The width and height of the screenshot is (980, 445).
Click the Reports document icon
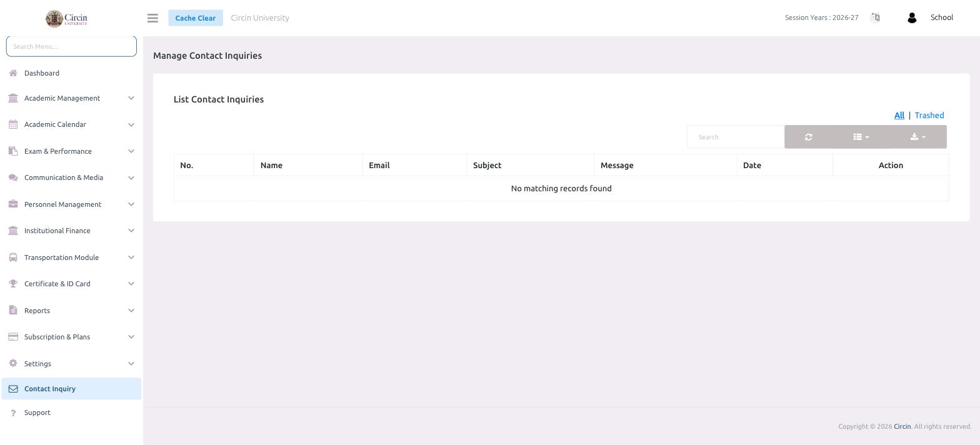13,311
